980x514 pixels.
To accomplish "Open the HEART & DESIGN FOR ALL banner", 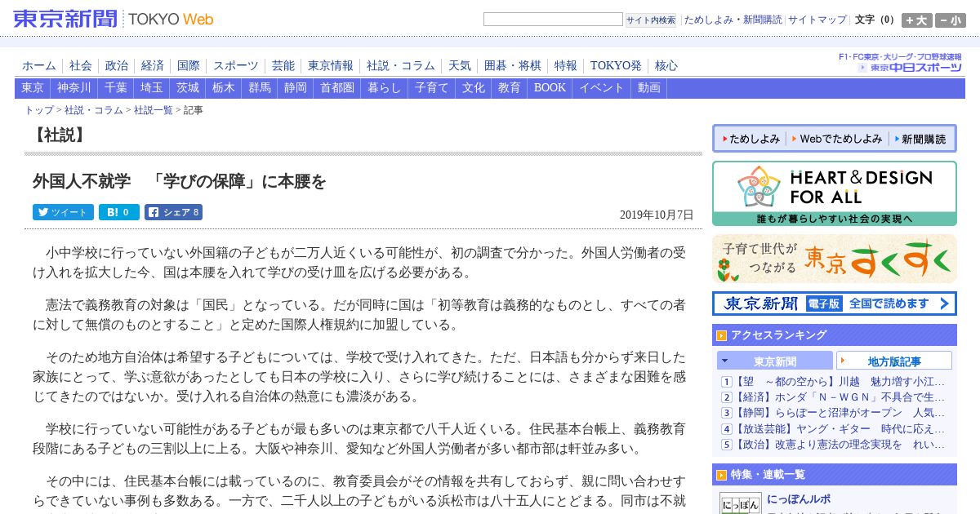I will 834,193.
